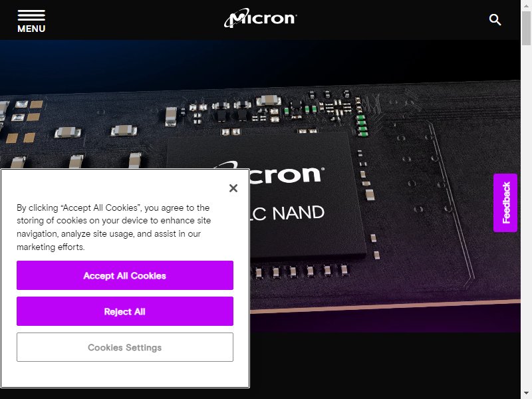The width and height of the screenshot is (532, 399).
Task: Open the purple Feedback side tab
Action: pos(505,203)
